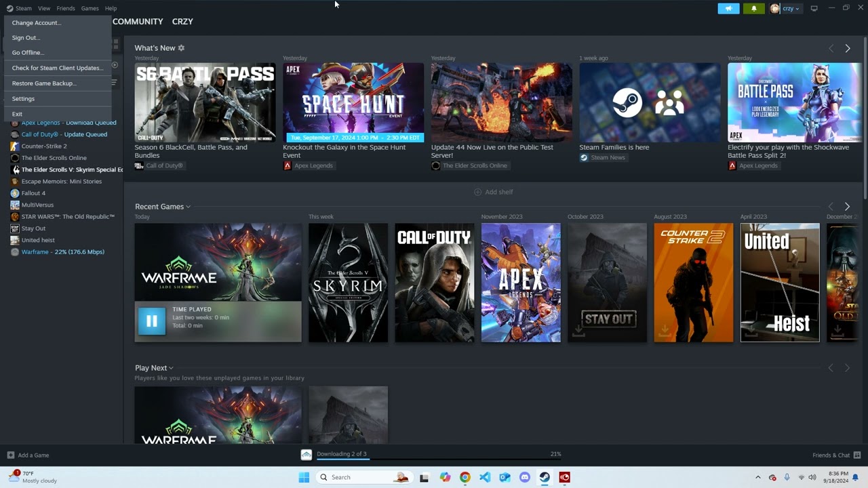Viewport: 868px width, 488px height.
Task: Open Discord from the taskbar
Action: [x=524, y=477]
